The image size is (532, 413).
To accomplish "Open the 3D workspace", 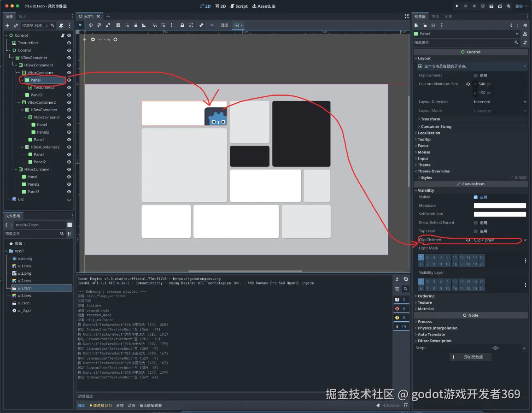I will pos(221,6).
